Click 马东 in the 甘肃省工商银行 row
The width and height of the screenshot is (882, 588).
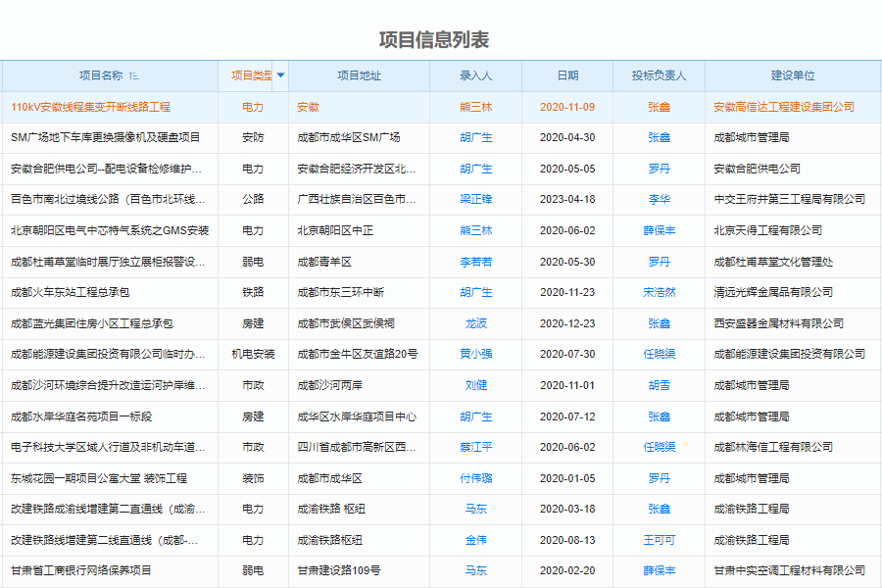476,570
